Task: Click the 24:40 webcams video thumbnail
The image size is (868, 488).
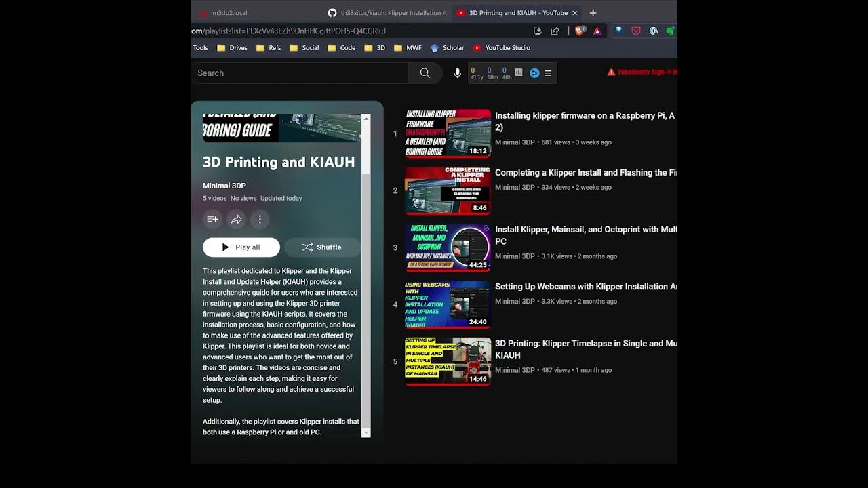Action: pyautogui.click(x=448, y=304)
